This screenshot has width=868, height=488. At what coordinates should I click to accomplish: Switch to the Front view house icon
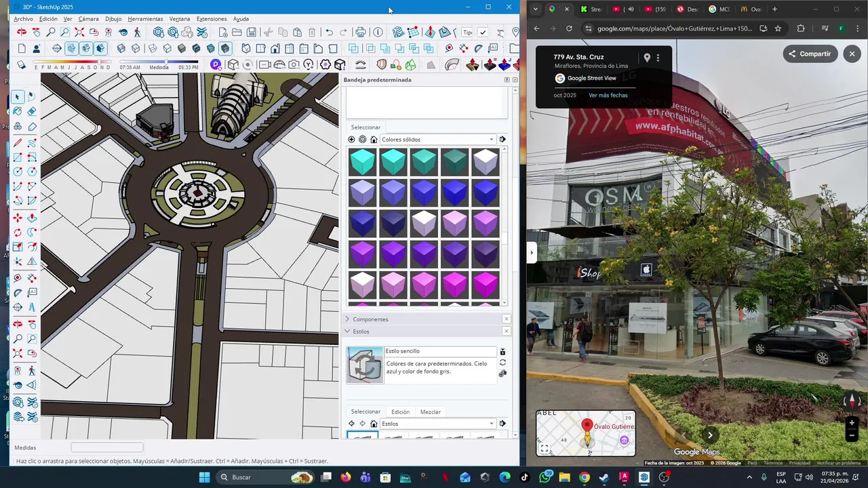275,49
